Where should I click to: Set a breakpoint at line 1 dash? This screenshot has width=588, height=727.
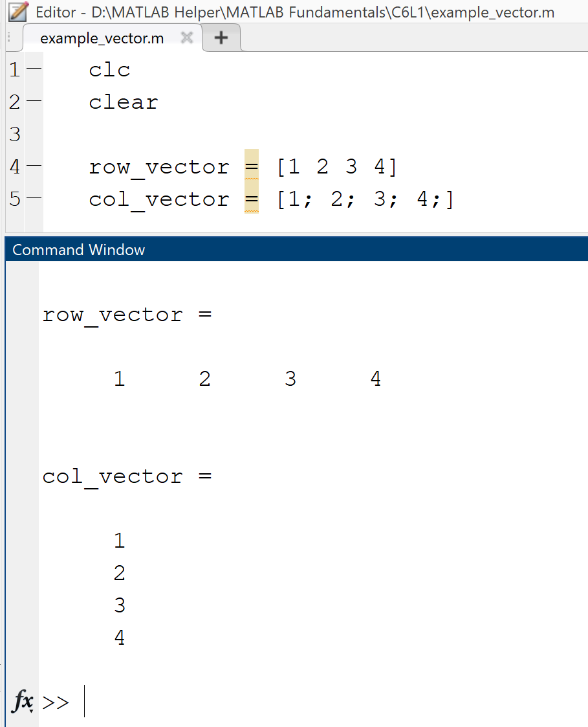coord(34,69)
